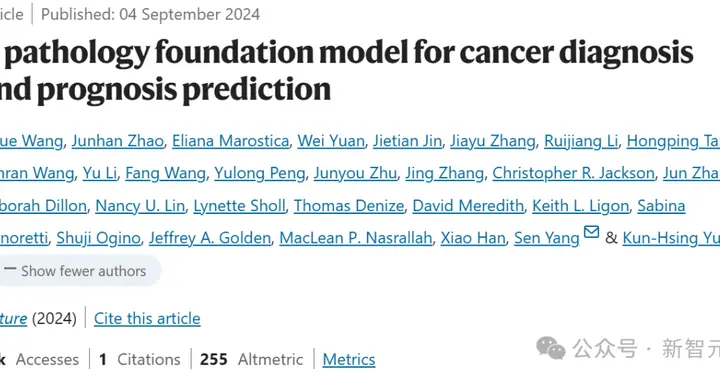This screenshot has height=380, width=720.
Task: Open author Christopher R. Jackson
Action: pyautogui.click(x=574, y=173)
